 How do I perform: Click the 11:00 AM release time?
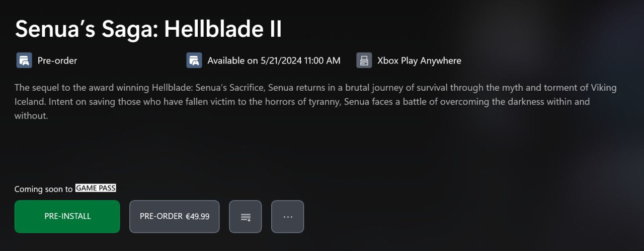(x=323, y=60)
